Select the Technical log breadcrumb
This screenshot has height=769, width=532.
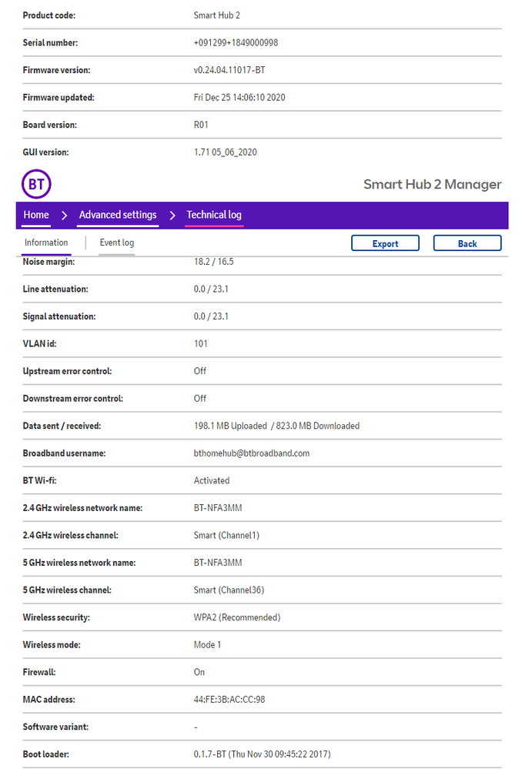click(214, 215)
